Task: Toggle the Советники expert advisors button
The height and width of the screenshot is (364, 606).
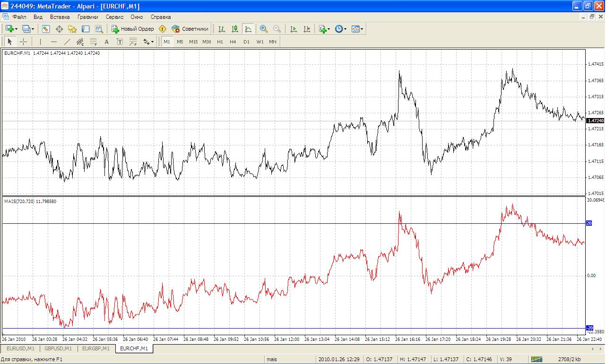Action: tap(190, 29)
